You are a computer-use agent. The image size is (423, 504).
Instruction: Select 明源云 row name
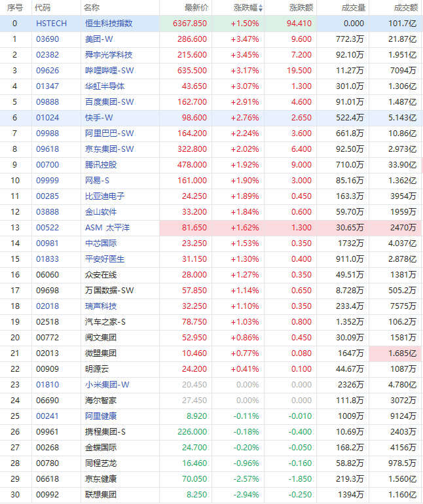[97, 369]
